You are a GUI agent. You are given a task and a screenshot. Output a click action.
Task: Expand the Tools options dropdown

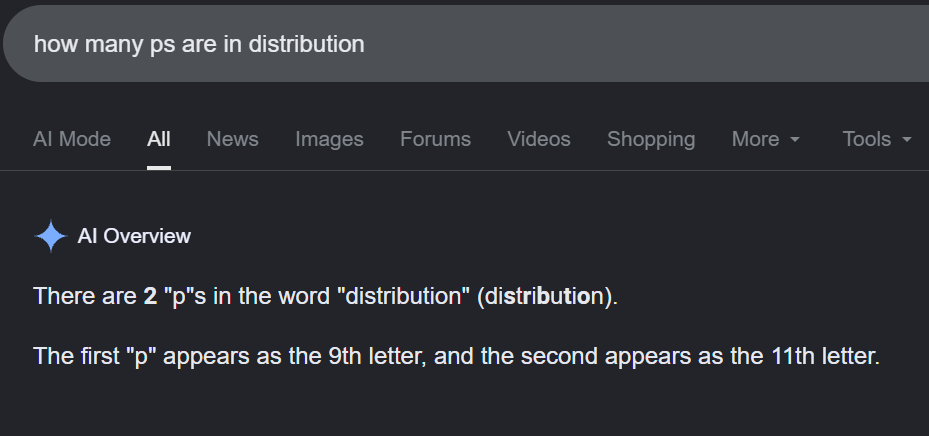click(x=877, y=139)
